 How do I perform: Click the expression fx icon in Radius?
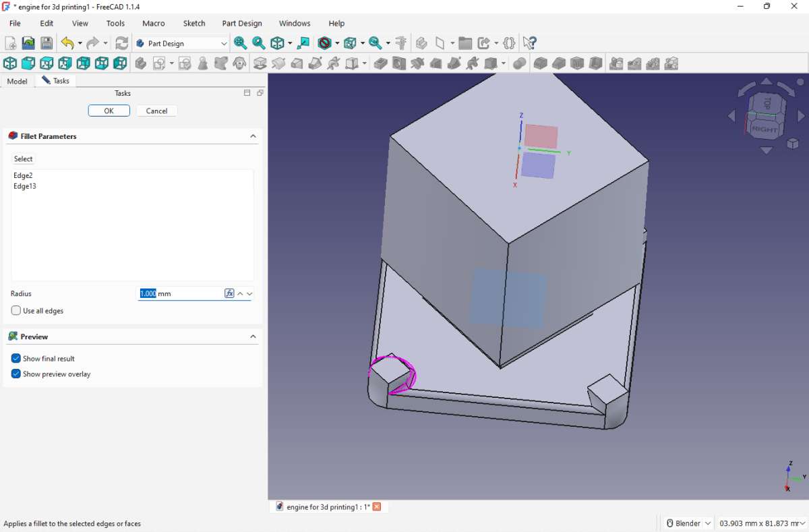tap(229, 293)
